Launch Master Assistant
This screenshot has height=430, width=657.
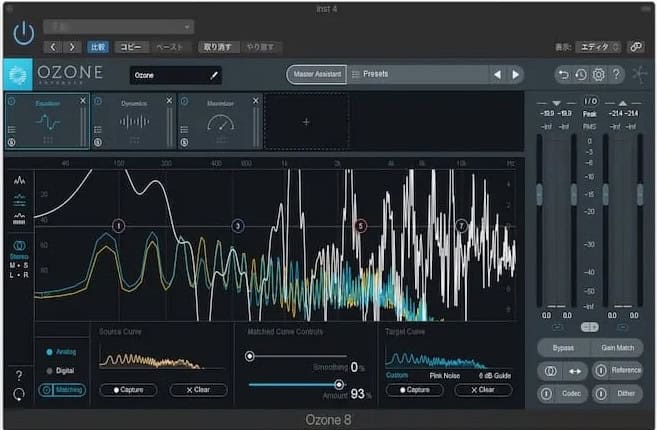(x=317, y=74)
